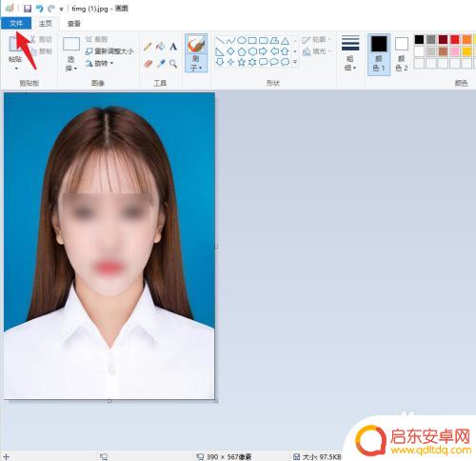This screenshot has height=461, width=476.
Task: Choose the Left arrow shape
Action: coord(274,51)
